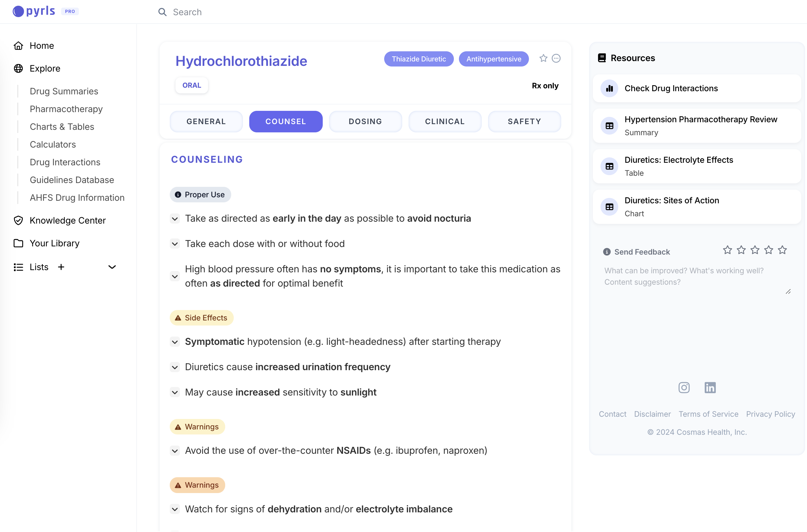Viewport: 807px width, 532px height.
Task: Switch to the DOSING tab
Action: 365,122
